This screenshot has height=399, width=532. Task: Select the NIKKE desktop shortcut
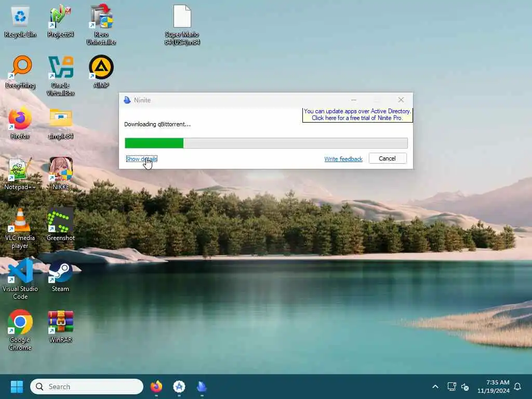(x=60, y=174)
